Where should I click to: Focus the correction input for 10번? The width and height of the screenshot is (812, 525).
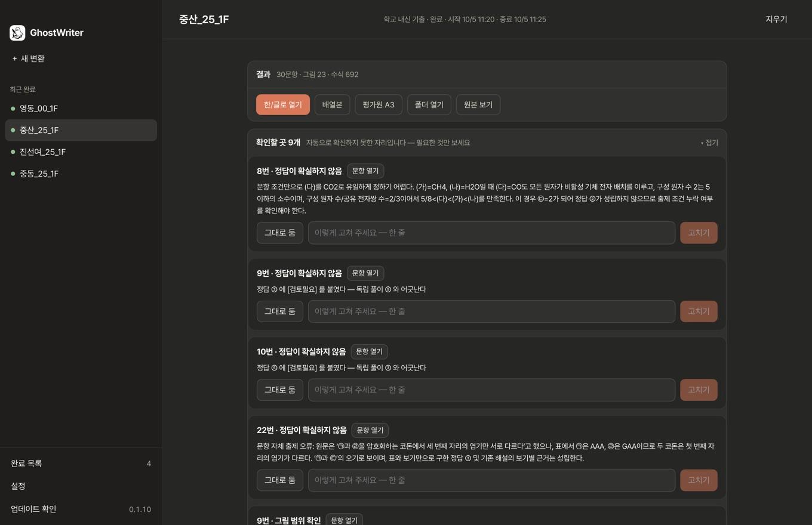point(491,390)
